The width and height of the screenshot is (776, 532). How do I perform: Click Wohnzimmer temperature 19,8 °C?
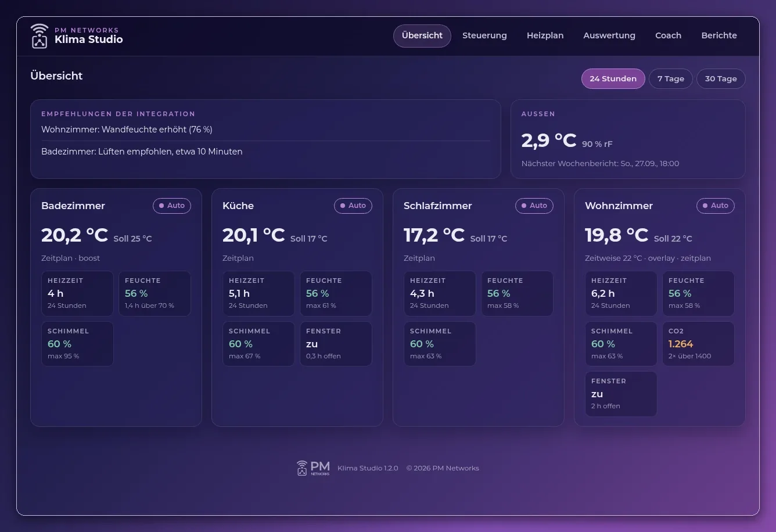click(x=617, y=235)
